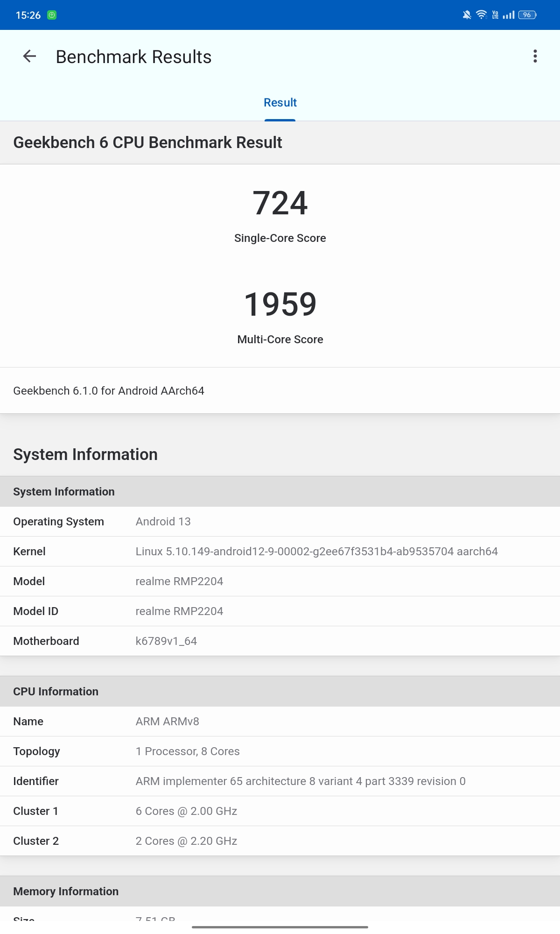Tap the home gesture bar
The image size is (560, 934).
280,927
